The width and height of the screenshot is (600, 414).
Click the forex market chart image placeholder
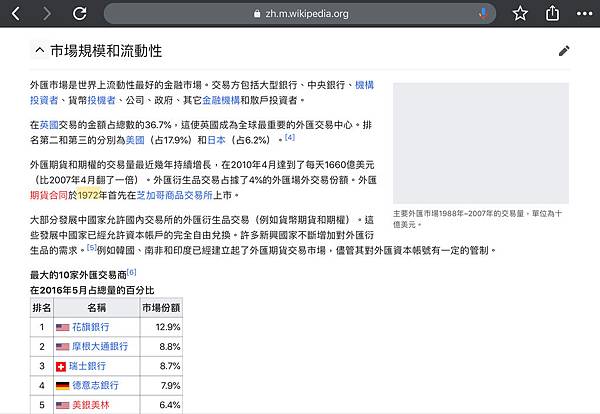pos(481,143)
